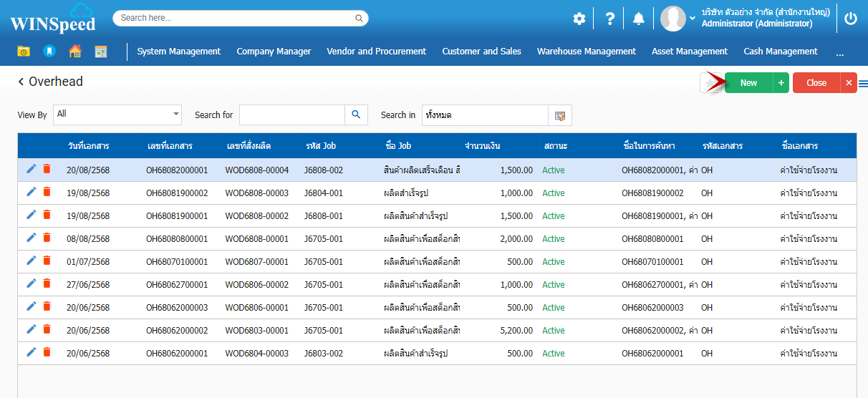Expand the user profile chevron

(x=693, y=19)
